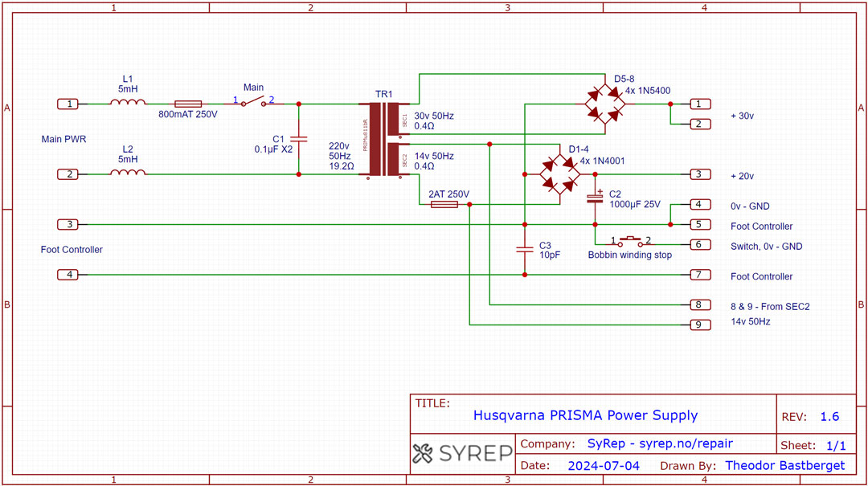868x486 pixels.
Task: Click the revision number 1.6 field
Action: click(829, 417)
